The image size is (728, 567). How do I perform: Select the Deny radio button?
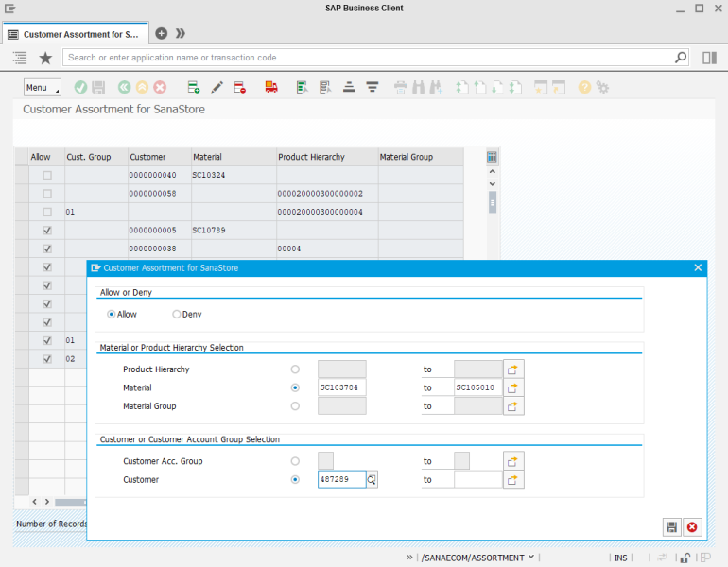[177, 314]
